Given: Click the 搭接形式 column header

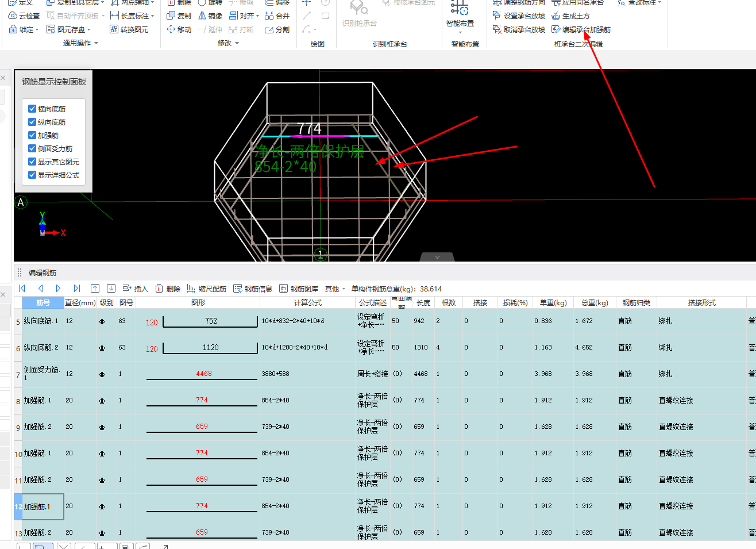Looking at the screenshot, I should pyautogui.click(x=702, y=302).
